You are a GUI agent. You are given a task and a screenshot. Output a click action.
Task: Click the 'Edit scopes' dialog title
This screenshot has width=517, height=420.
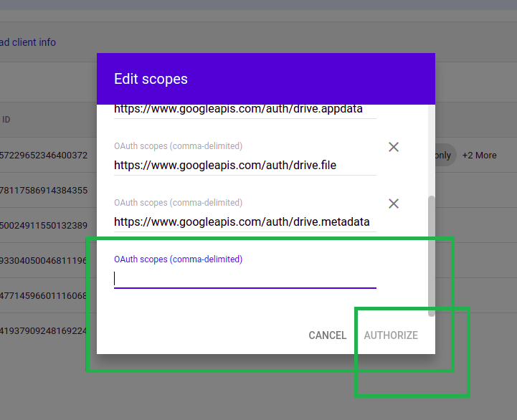tap(151, 79)
